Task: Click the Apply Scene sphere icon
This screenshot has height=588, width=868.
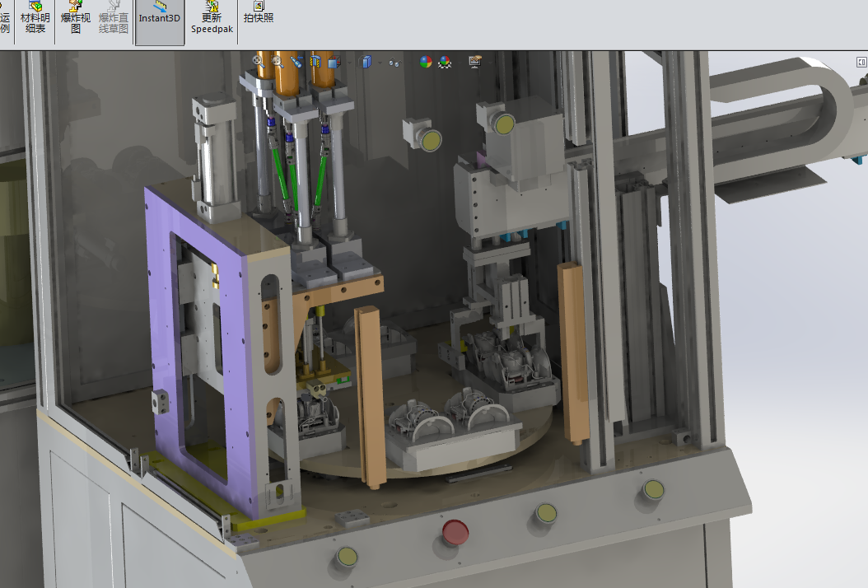Action: (445, 62)
